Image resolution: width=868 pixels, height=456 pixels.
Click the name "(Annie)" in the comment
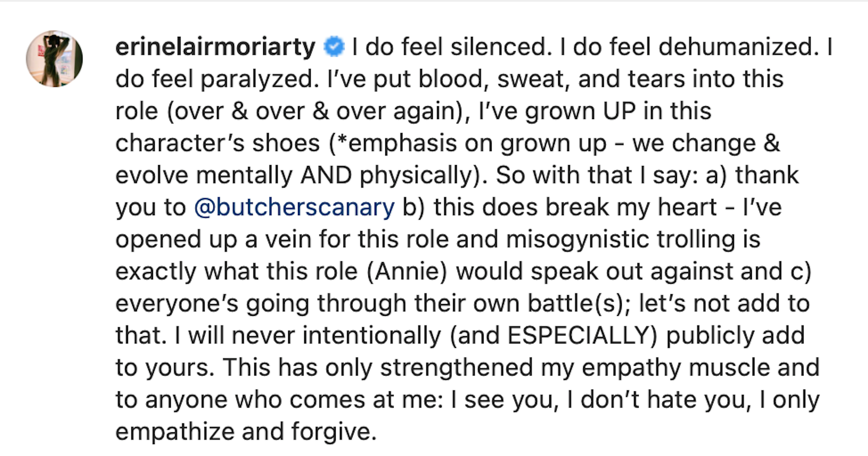pyautogui.click(x=406, y=271)
